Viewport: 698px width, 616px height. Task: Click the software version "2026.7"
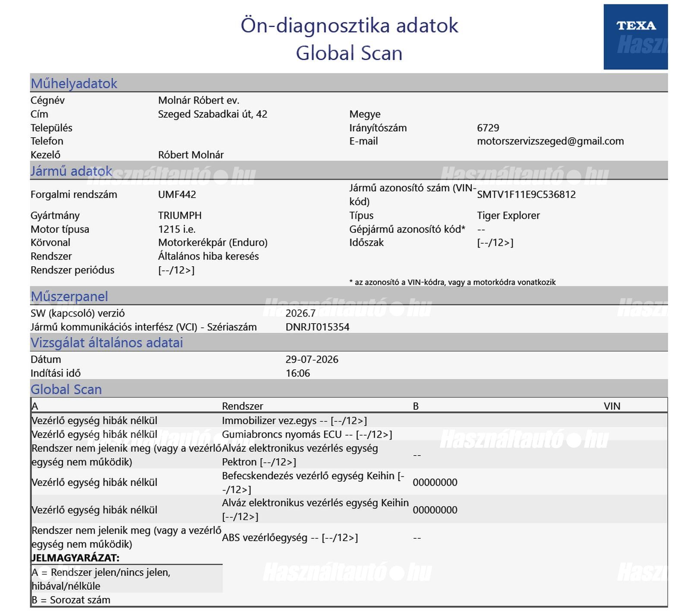tap(300, 314)
